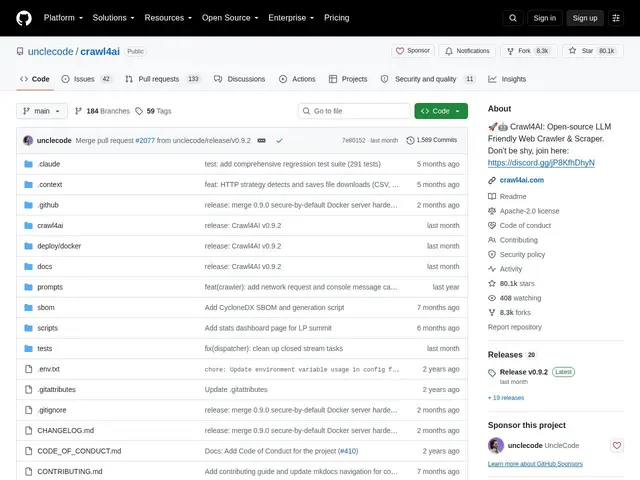Screen dimensions: 640x480
Task: Go to GitHub homepage via Octocat logo
Action: [x=24, y=18]
